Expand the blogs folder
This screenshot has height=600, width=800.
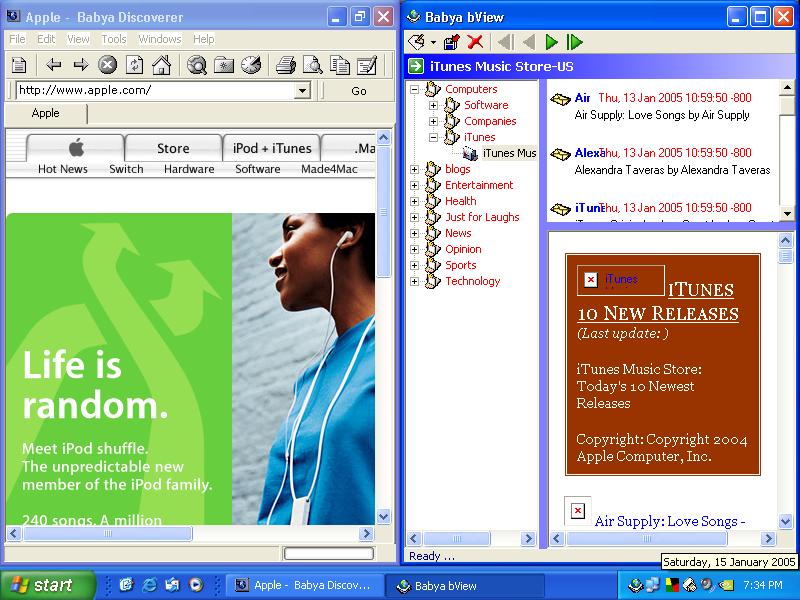click(414, 169)
